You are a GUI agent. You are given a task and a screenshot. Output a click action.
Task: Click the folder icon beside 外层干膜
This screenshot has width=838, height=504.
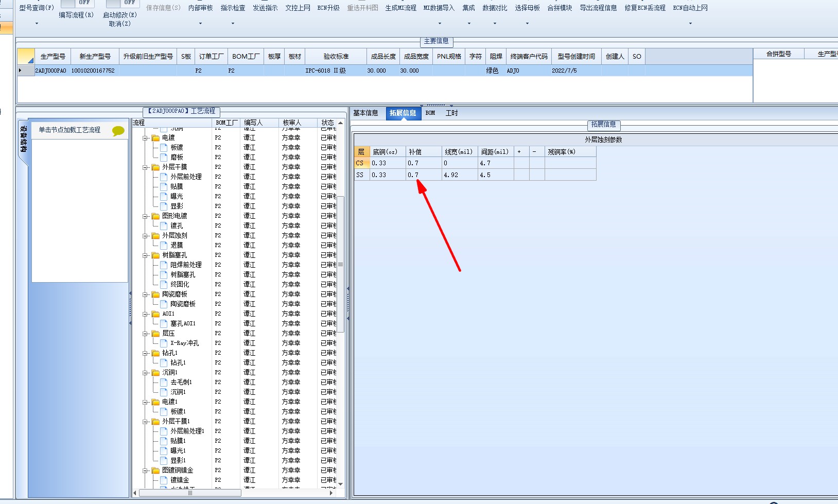click(x=155, y=167)
